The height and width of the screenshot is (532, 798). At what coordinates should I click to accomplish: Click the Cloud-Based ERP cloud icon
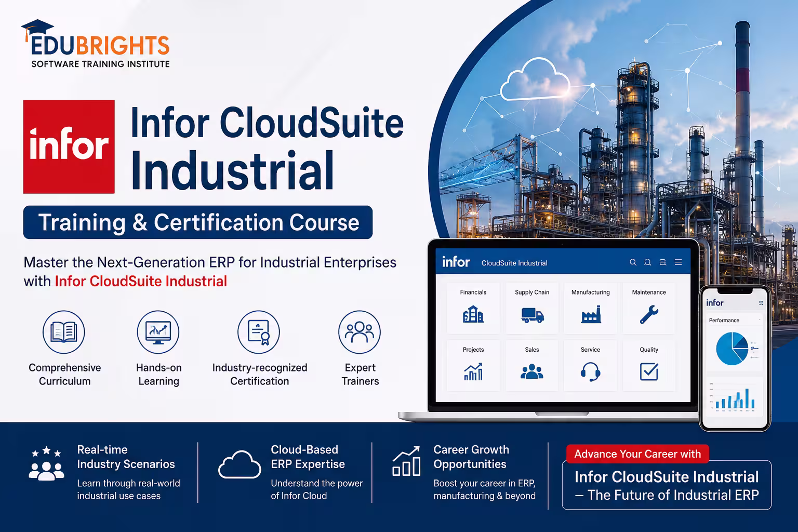[240, 464]
